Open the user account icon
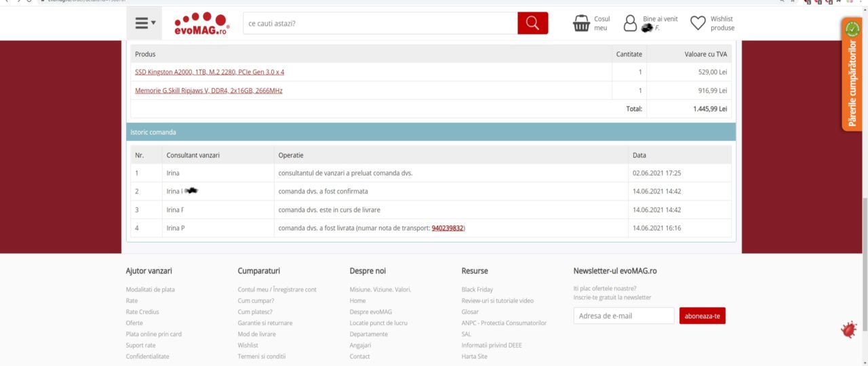This screenshot has width=868, height=366. 630,24
